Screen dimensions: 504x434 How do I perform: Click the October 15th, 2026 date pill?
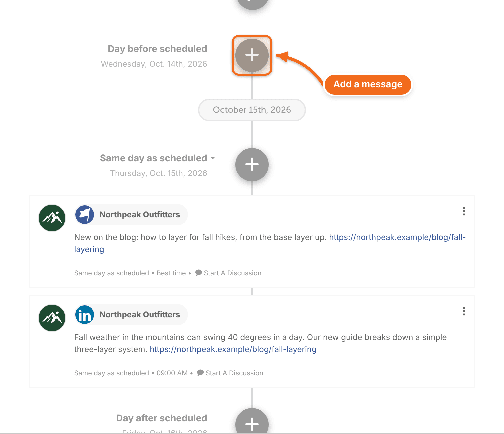pos(252,110)
